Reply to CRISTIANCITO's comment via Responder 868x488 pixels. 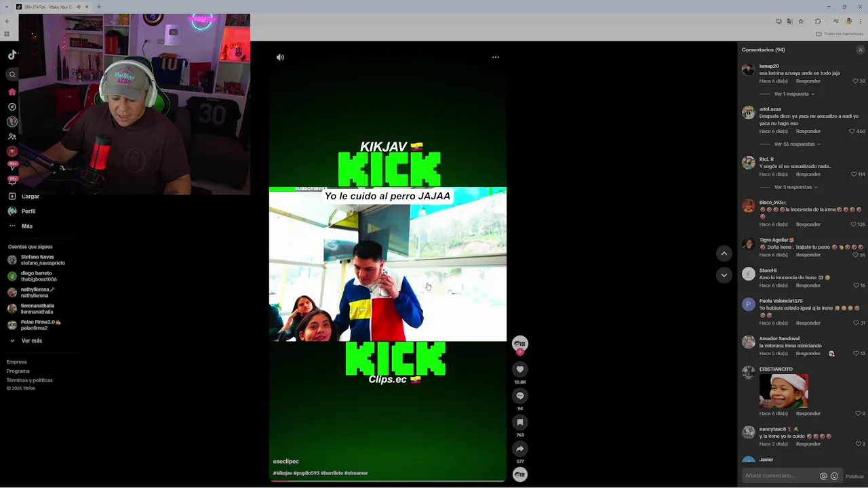[808, 413]
